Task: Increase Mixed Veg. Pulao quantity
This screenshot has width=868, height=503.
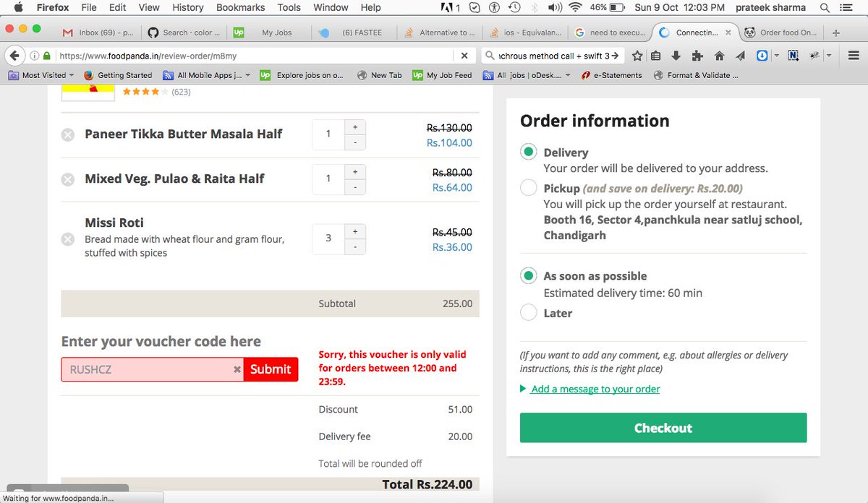Action: 354,171
